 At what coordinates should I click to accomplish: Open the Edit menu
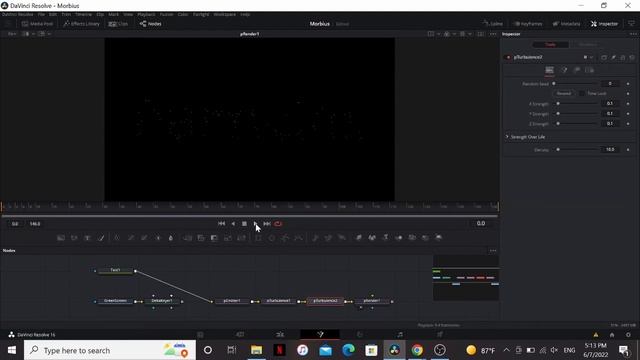(x=53, y=14)
